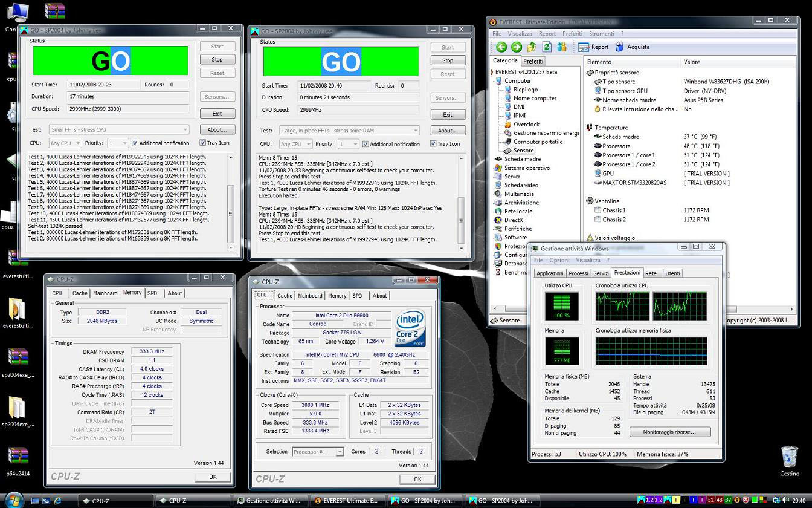Click EVEREST back arrow toolbar icon
812x508 pixels.
[501, 47]
